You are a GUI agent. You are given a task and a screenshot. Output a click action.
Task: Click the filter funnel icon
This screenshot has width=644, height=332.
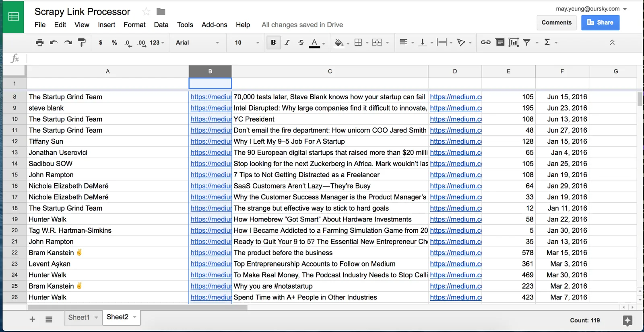[x=527, y=42]
